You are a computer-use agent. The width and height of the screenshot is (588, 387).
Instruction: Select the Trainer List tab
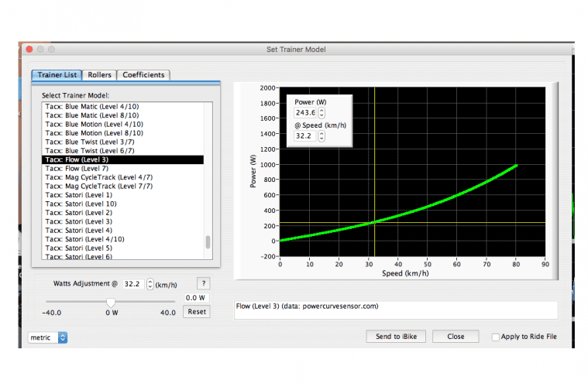coord(57,75)
